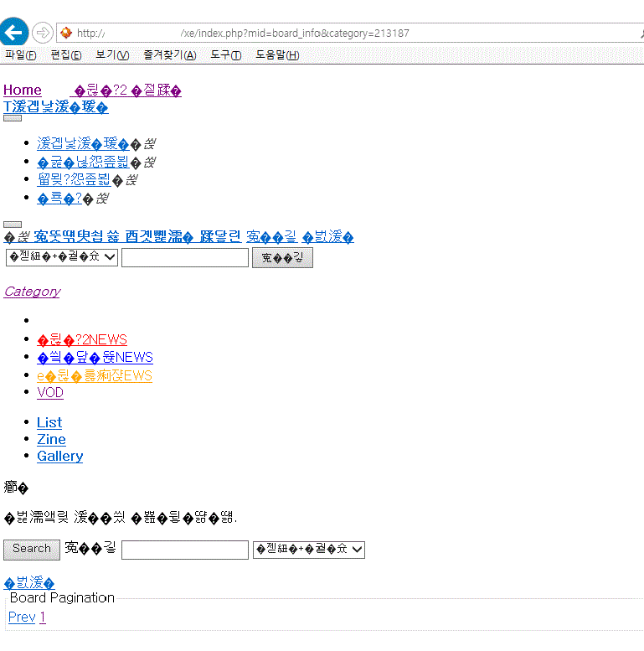Select the VOD category link
The height and width of the screenshot is (651, 644).
(x=50, y=393)
